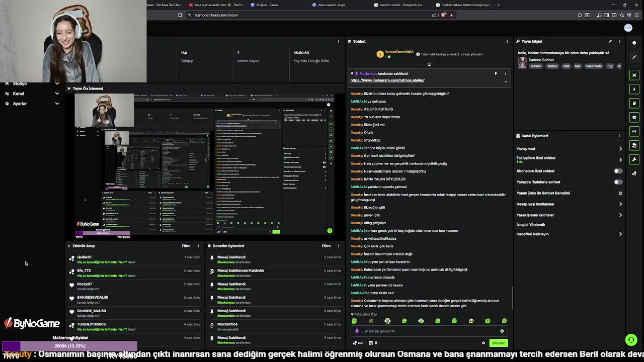Click the broadcast signal icon in sidebar
Image resolution: width=644 pixels, height=362 pixels.
[634, 131]
